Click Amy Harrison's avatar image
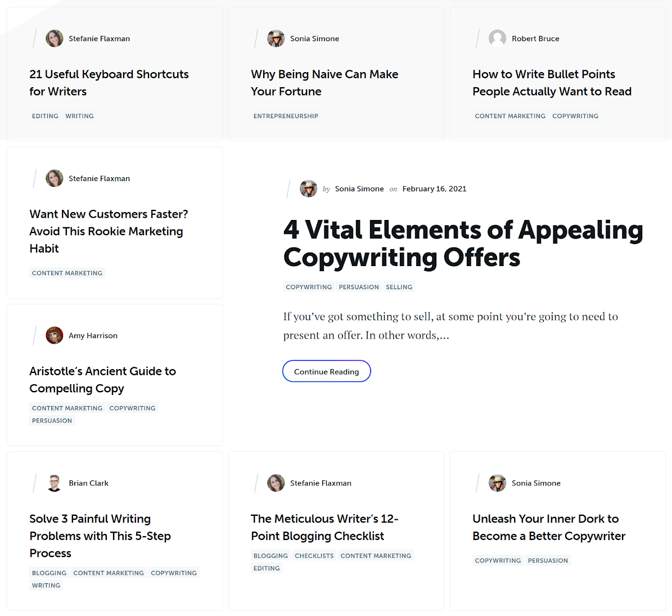 click(x=55, y=336)
